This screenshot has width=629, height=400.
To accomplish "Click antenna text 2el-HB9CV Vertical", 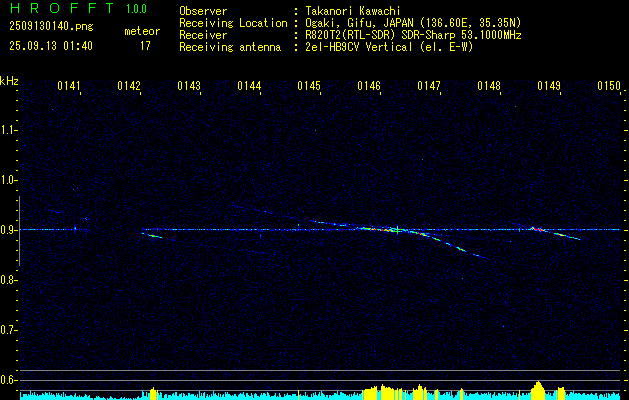I will (x=359, y=47).
